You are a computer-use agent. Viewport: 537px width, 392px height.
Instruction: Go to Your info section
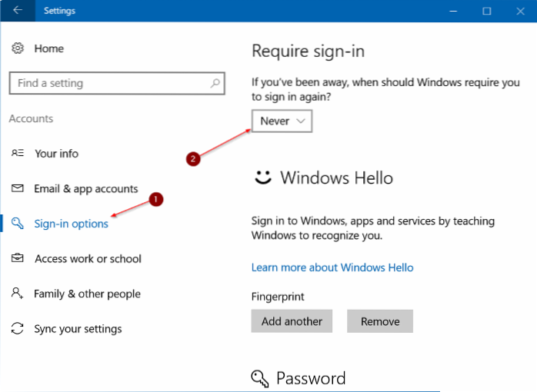56,154
